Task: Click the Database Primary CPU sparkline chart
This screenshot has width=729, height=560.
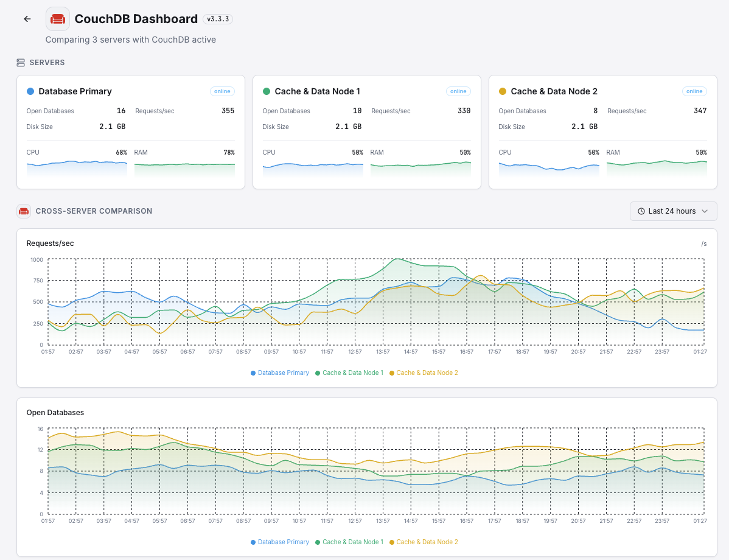Action: pyautogui.click(x=77, y=167)
